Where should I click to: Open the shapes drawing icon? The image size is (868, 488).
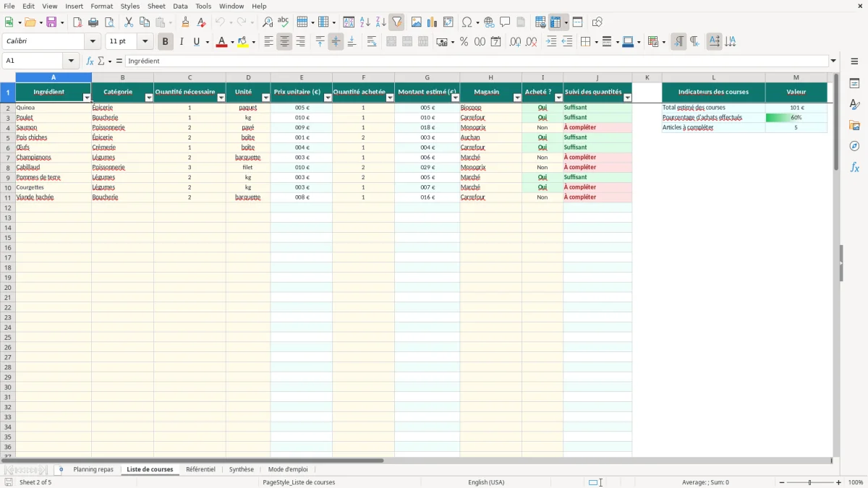(x=597, y=22)
